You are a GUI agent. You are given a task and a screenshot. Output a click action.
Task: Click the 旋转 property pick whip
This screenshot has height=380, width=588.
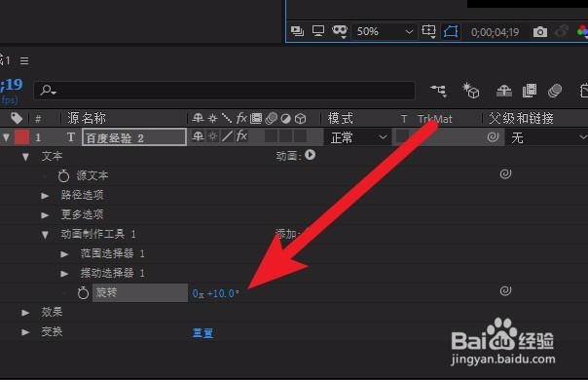[x=505, y=290]
